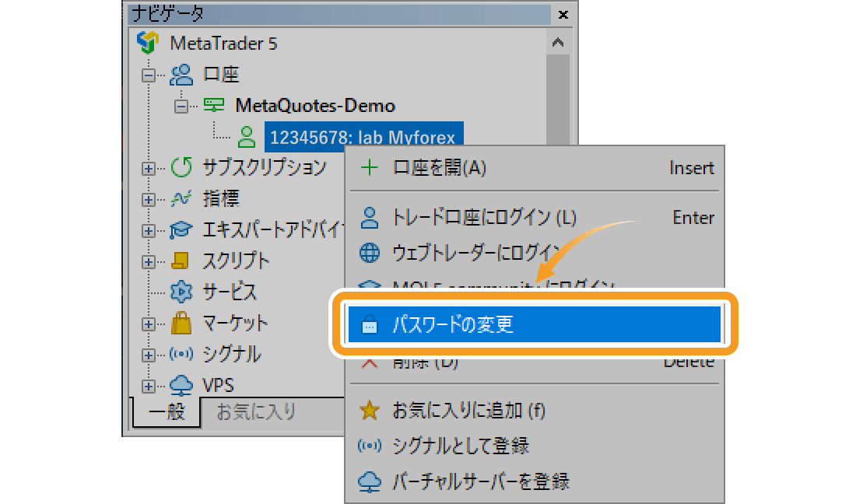Expand the マーケット node
The image size is (856, 504).
pyautogui.click(x=148, y=324)
